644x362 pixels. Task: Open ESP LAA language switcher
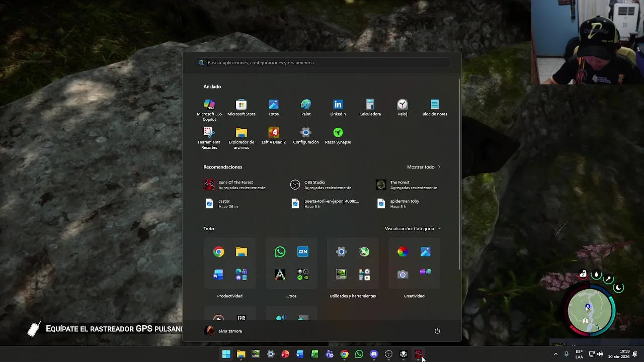[579, 354]
